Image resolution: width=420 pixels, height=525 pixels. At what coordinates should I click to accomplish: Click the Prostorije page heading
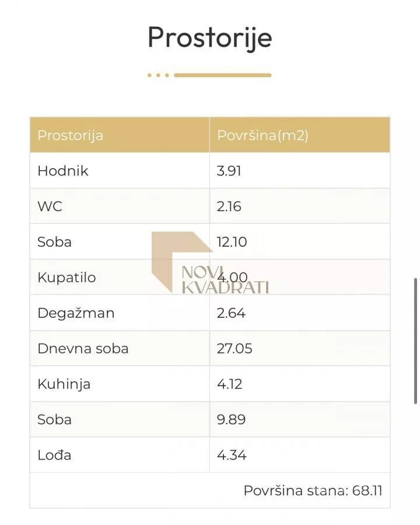click(x=209, y=37)
